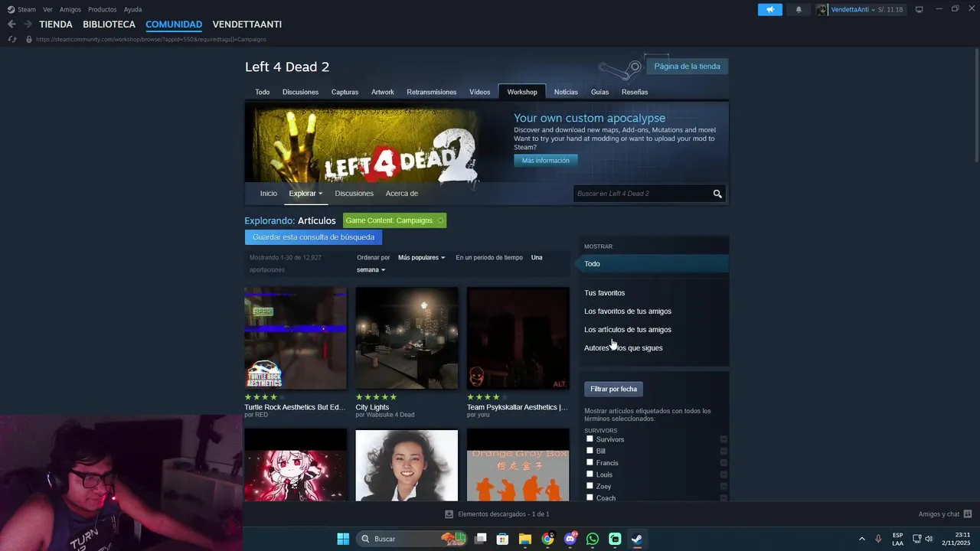Check the Survivors filter checkbox

[x=590, y=439]
